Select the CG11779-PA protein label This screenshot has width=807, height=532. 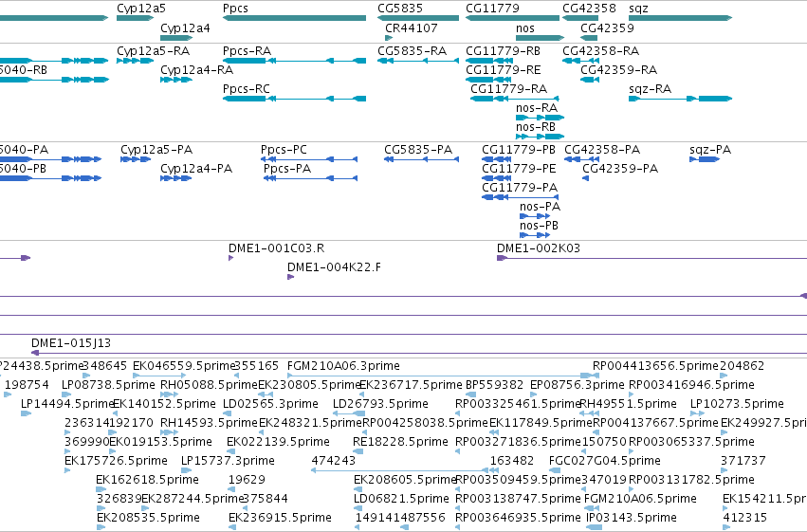pyautogui.click(x=520, y=188)
